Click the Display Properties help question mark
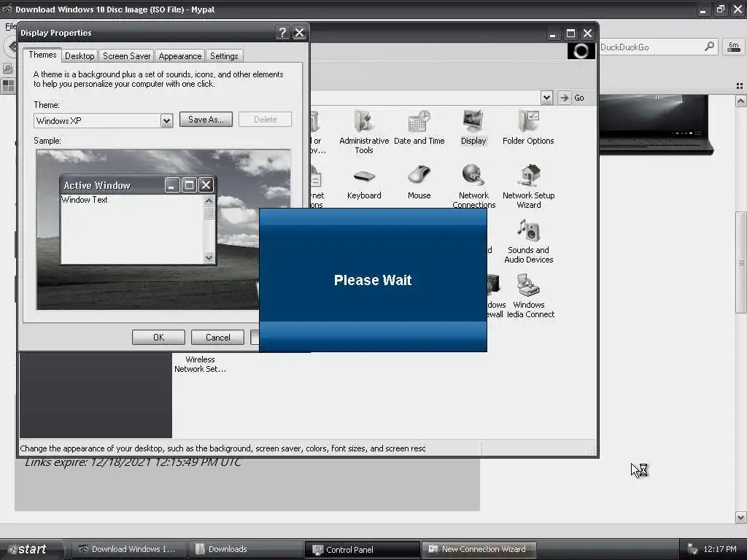Screen dimensions: 747x560 (x=282, y=32)
